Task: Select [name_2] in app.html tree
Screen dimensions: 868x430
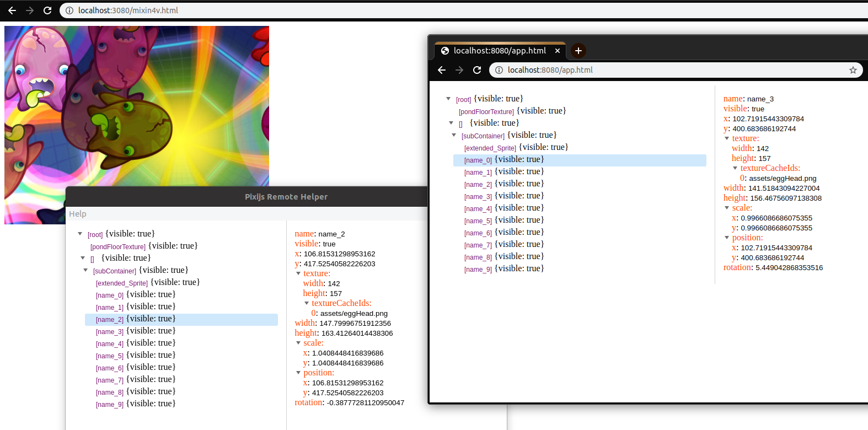Action: pyautogui.click(x=478, y=184)
